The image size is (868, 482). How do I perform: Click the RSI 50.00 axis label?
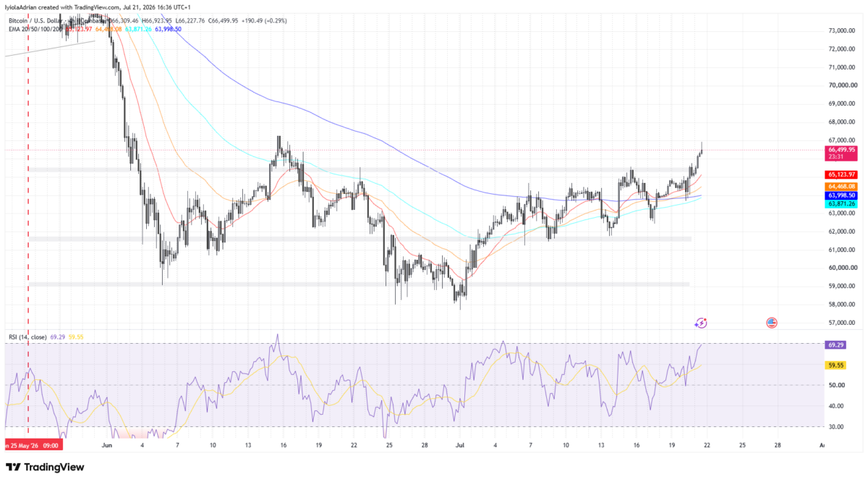pyautogui.click(x=837, y=385)
